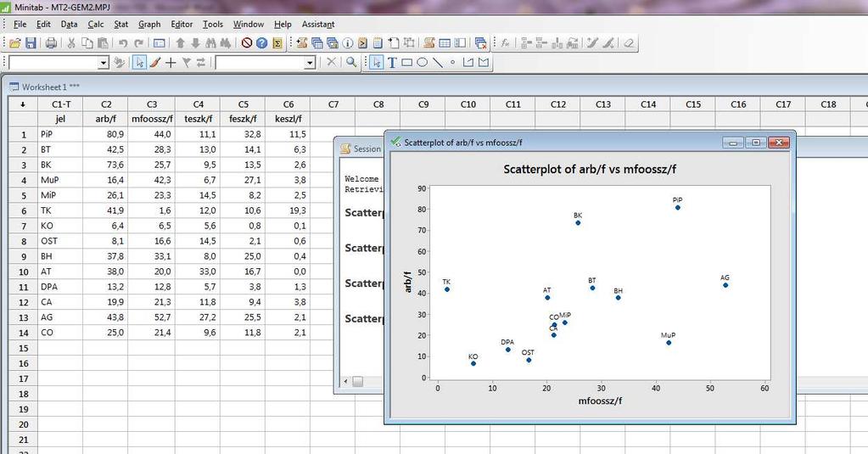
Task: Redo the last action
Action: coord(138,43)
